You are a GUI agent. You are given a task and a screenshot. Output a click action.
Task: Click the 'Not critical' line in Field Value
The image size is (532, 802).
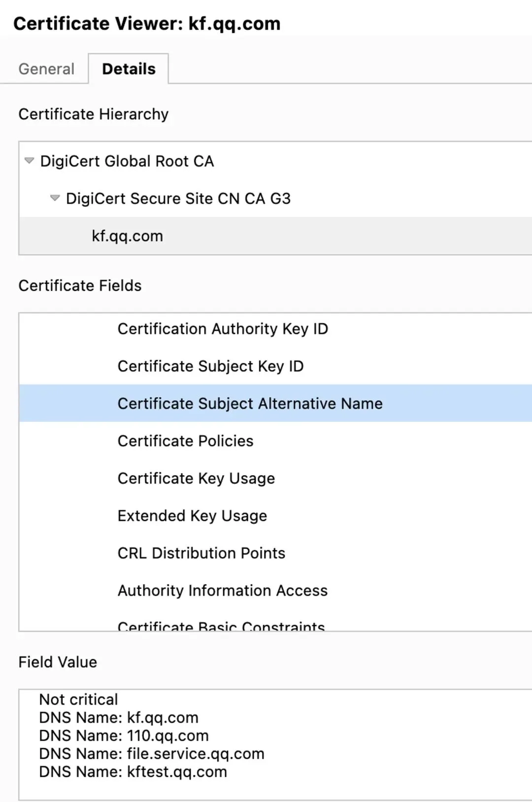click(78, 699)
